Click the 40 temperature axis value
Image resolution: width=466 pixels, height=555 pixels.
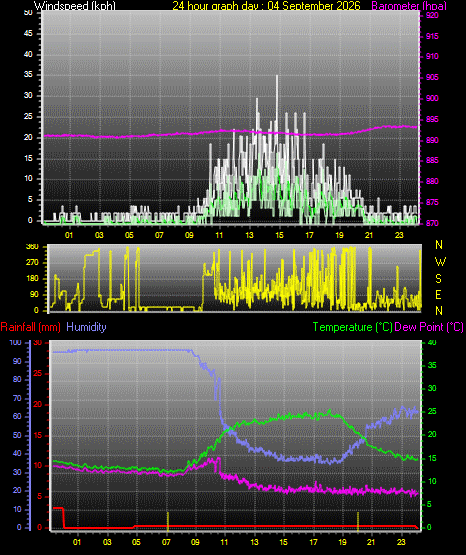[x=432, y=342]
